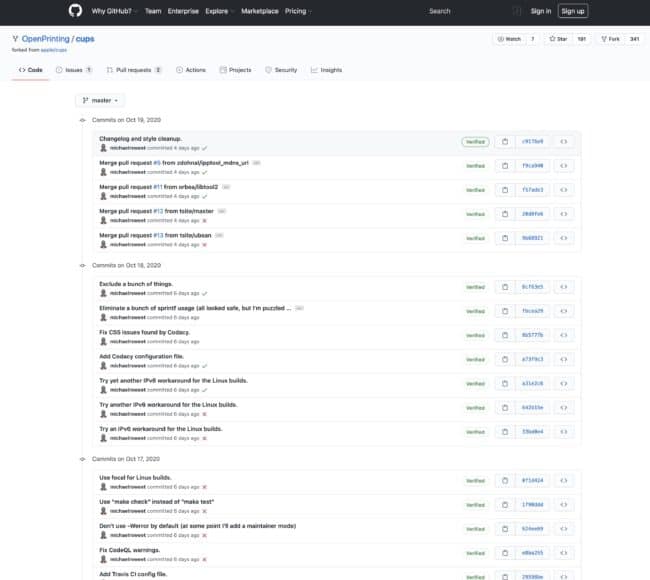Open failed status for 'Use focal for Linux builds'
Viewport: 650px width, 580px height.
(x=204, y=487)
